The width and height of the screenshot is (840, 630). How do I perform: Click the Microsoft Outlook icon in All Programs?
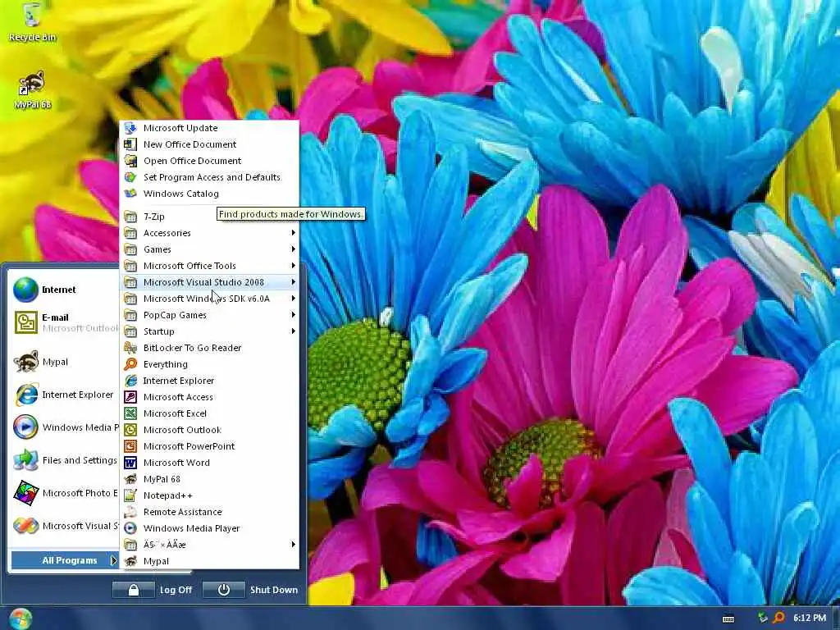pos(130,430)
